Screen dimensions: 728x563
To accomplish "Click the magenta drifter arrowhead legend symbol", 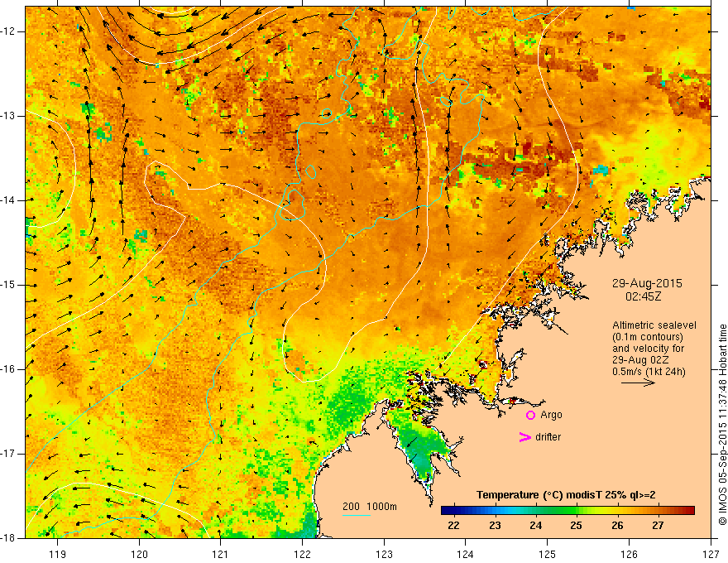I will (x=524, y=437).
